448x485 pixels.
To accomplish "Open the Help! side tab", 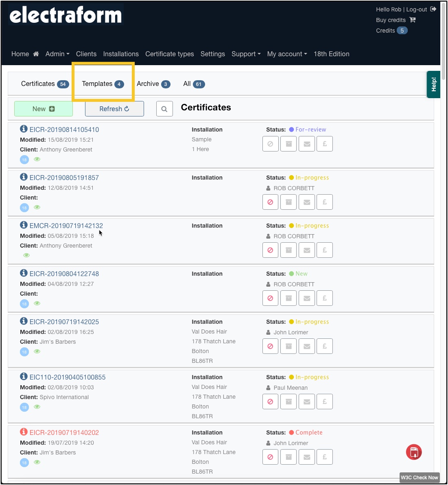I will tap(433, 84).
